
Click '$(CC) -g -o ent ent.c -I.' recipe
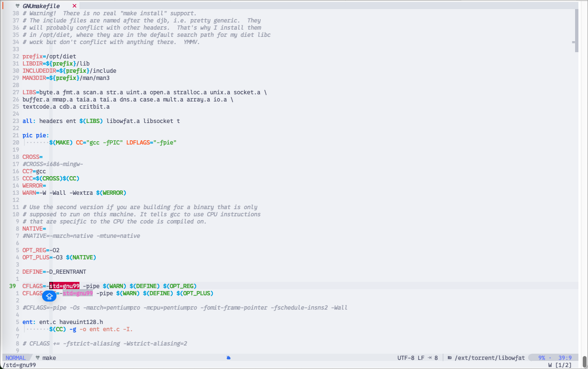click(x=91, y=329)
